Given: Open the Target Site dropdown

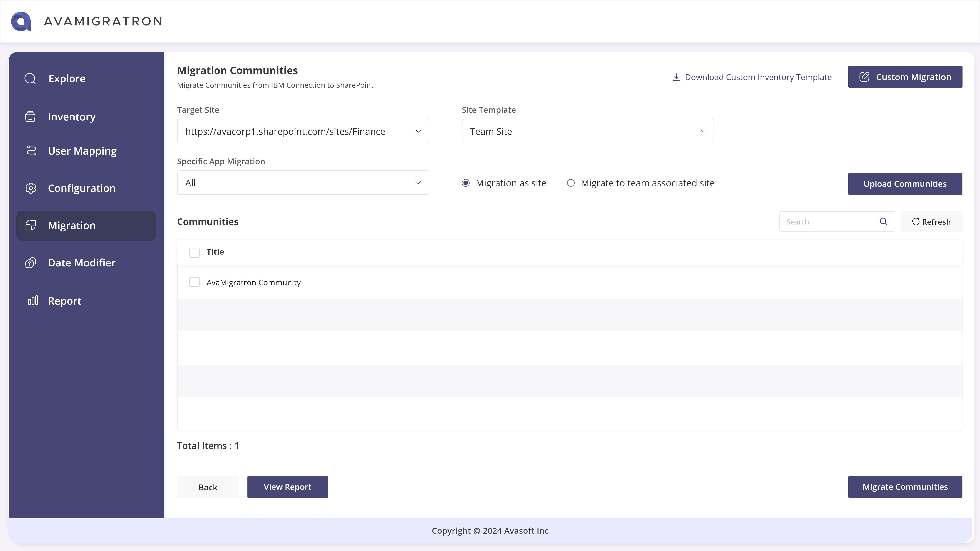Looking at the screenshot, I should [x=303, y=131].
